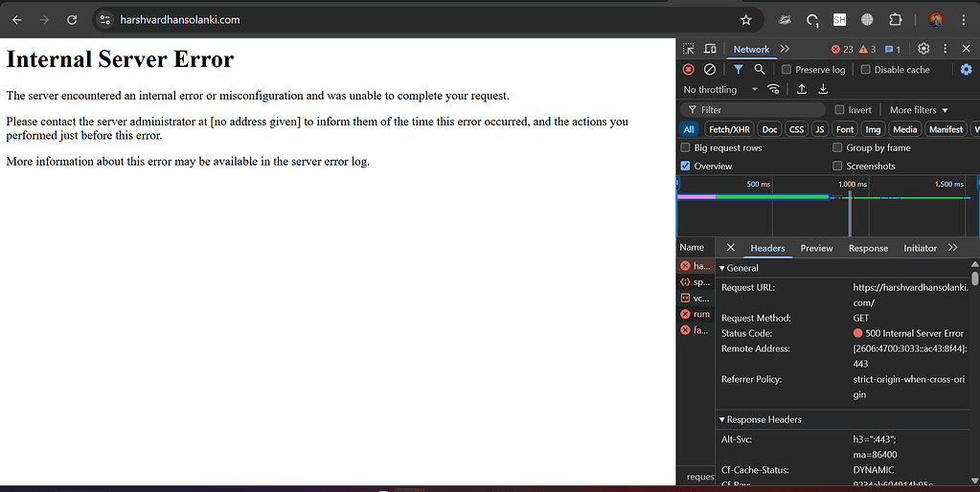Screen dimensions: 980x492
Task: Click the network overview timeline
Action: click(828, 206)
